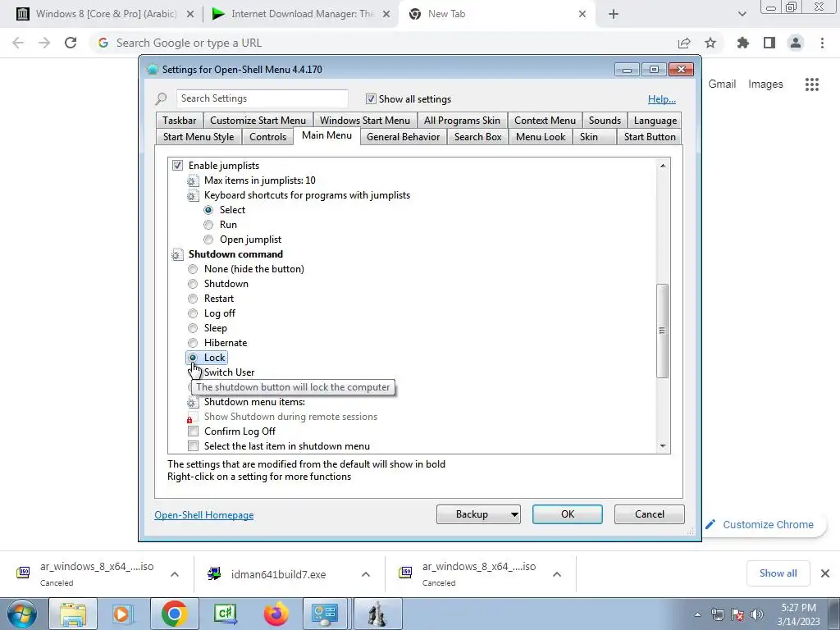Expand options for second ar_windows_8_x64 iso download
Image resolution: width=840 pixels, height=630 pixels.
point(557,574)
